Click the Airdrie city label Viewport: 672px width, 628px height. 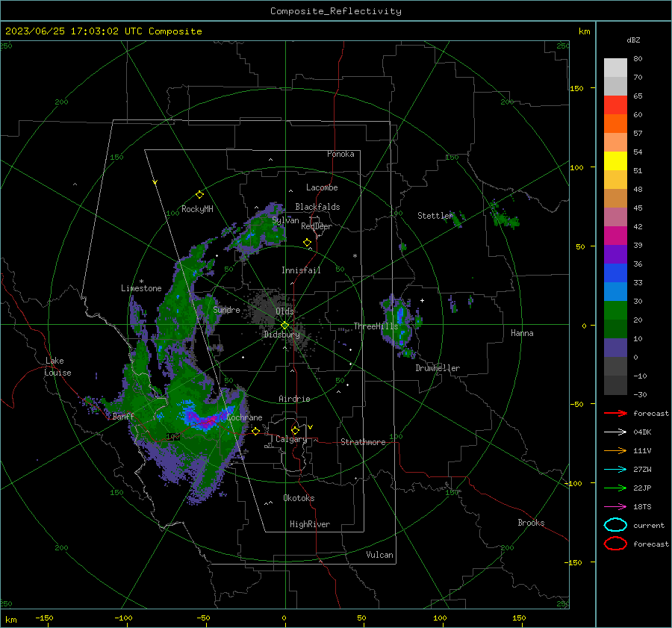pyautogui.click(x=294, y=399)
